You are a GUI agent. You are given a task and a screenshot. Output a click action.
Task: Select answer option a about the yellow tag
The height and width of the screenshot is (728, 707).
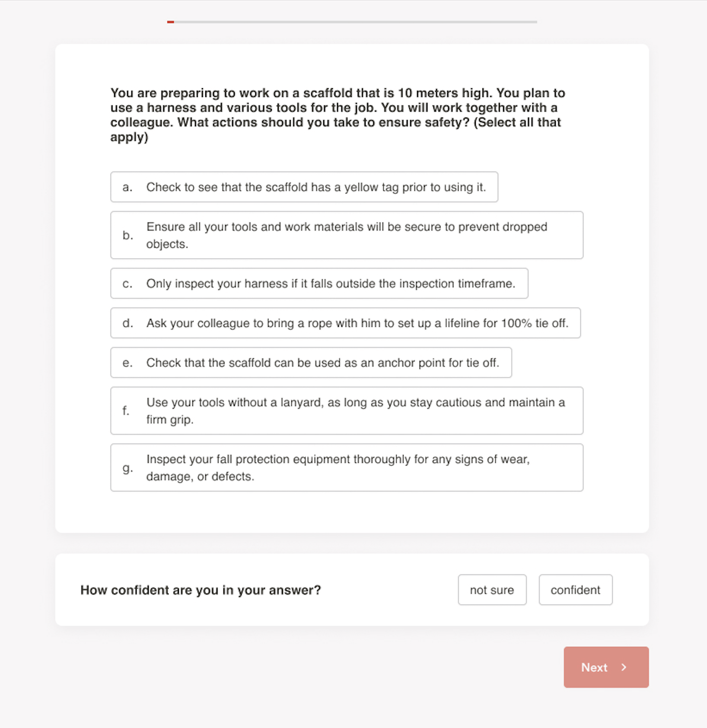(x=304, y=187)
